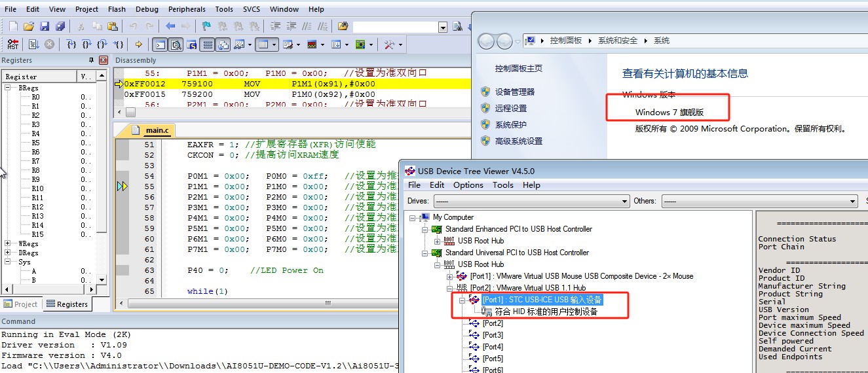Expand the DRegs register group
The height and width of the screenshot is (373, 868).
[x=8, y=253]
